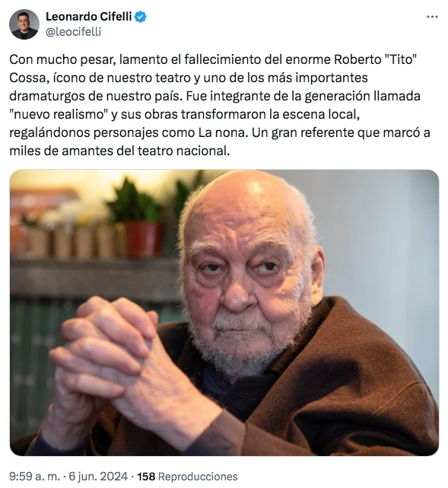
Task: Open the attached photo of Tito Cossa
Action: 224,312
